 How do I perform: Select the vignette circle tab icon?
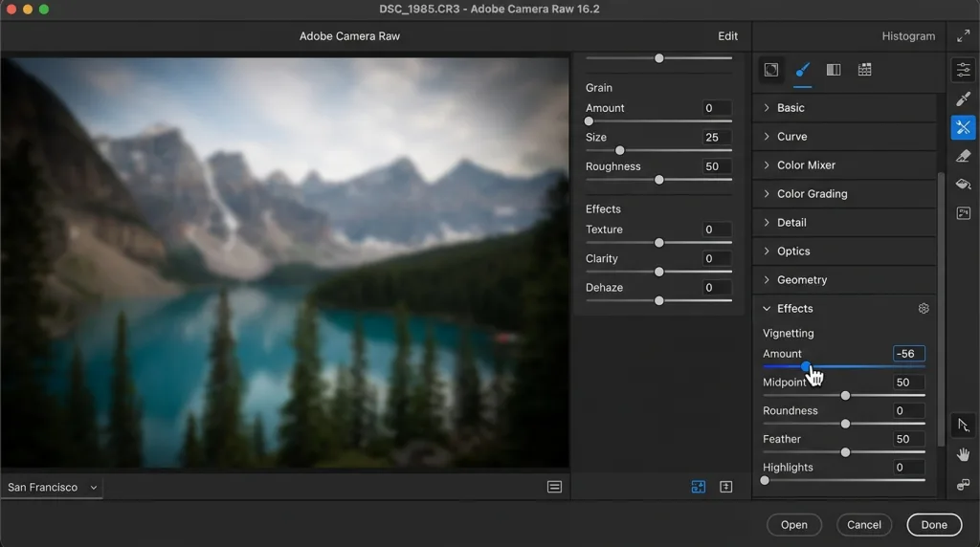click(771, 70)
